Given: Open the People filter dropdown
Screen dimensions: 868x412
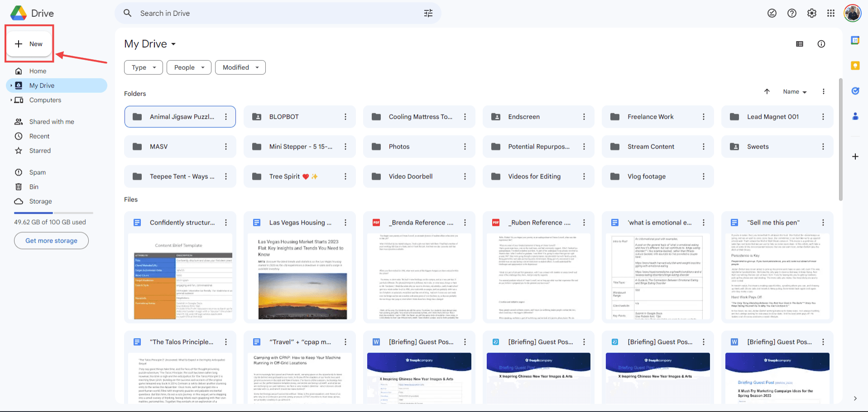Looking at the screenshot, I should click(189, 67).
